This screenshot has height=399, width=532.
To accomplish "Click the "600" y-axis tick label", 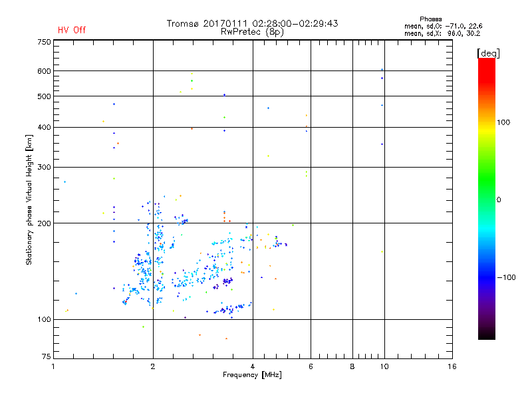I will click(x=44, y=71).
